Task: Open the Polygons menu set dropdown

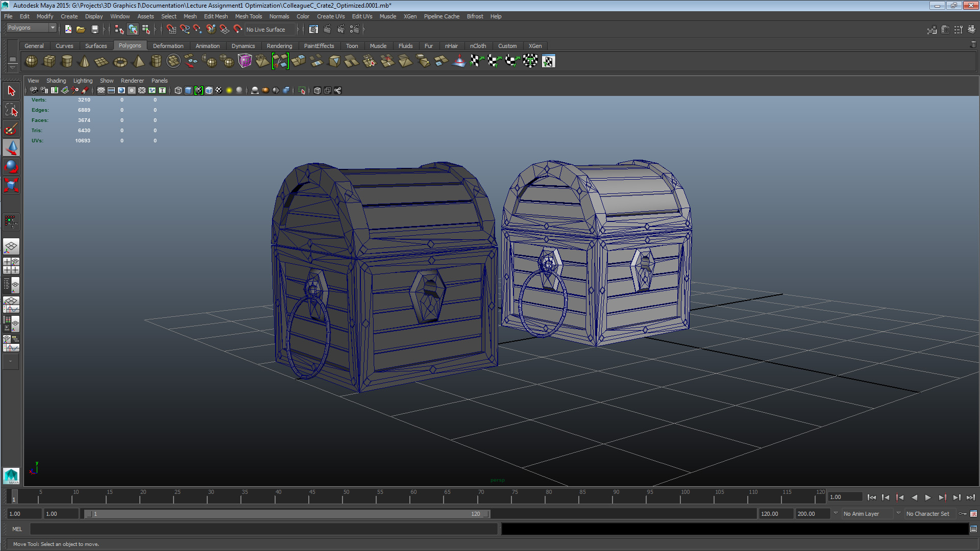Action: click(x=31, y=28)
